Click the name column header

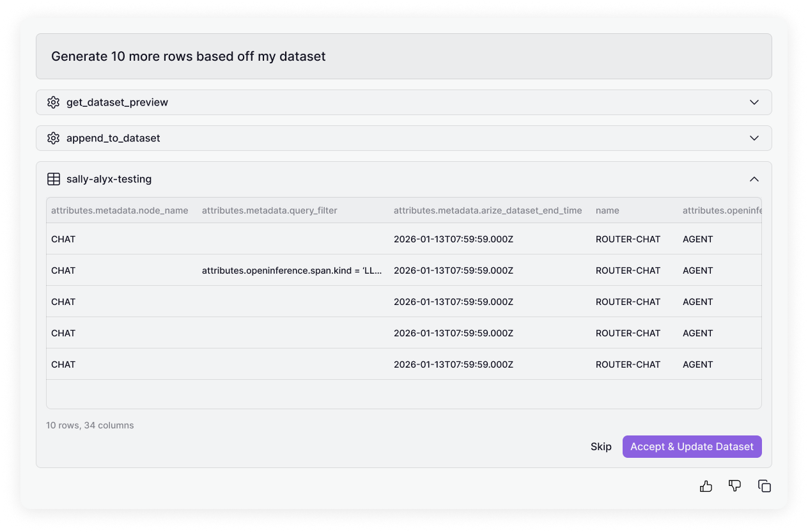(x=607, y=210)
